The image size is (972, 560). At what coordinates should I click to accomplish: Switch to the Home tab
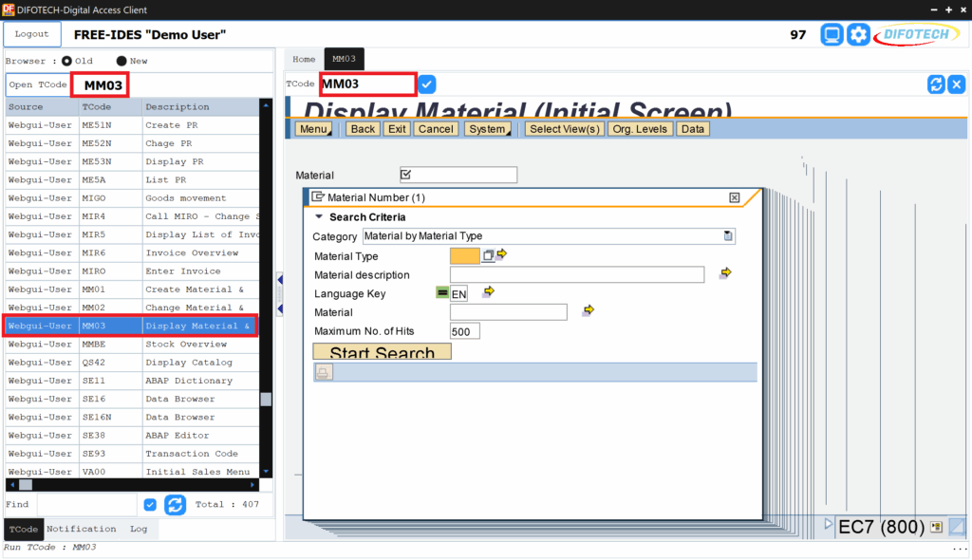(304, 59)
